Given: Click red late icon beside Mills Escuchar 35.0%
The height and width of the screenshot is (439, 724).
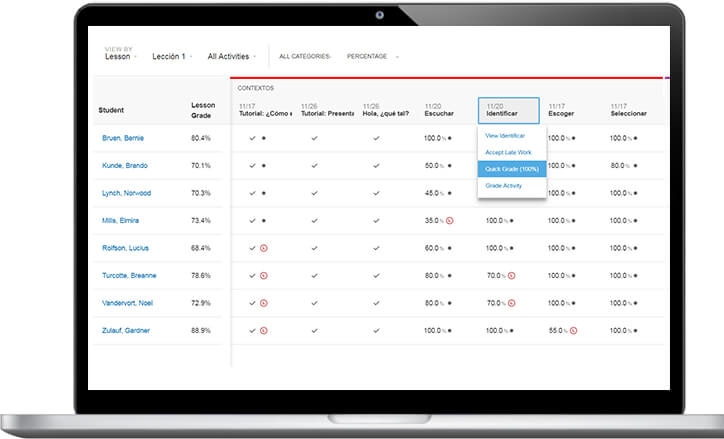Looking at the screenshot, I should point(451,220).
